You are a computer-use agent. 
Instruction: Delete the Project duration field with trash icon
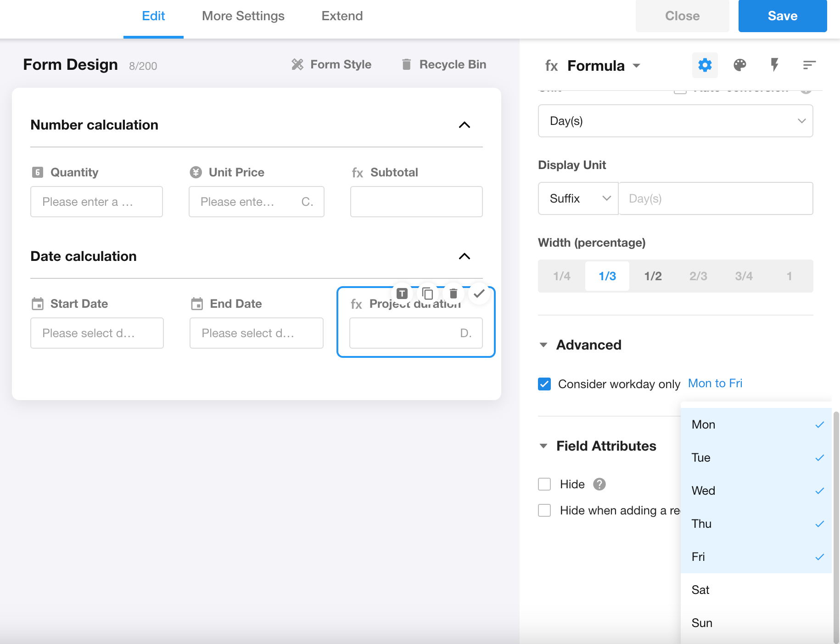tap(453, 294)
